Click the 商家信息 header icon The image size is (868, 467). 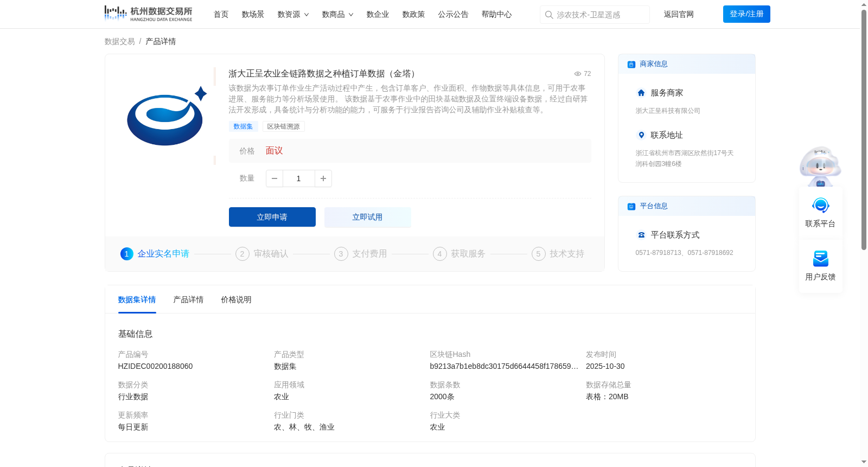pos(631,65)
